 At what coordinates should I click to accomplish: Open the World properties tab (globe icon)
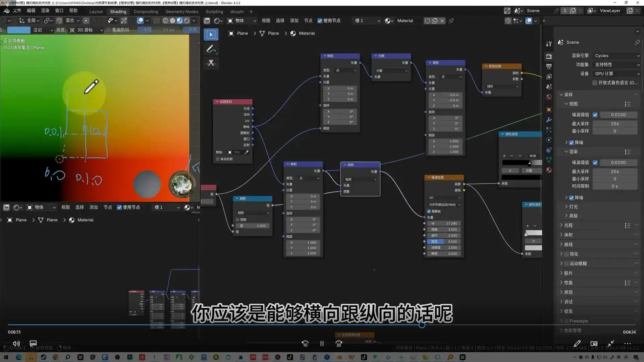(549, 97)
